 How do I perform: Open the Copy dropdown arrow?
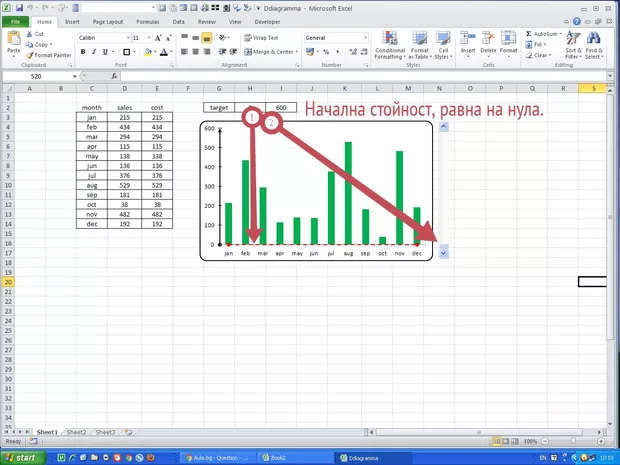click(x=51, y=45)
